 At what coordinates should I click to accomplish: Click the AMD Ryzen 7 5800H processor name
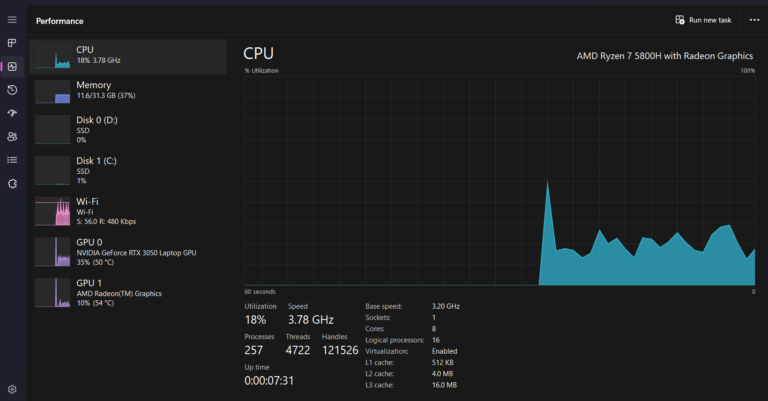(665, 56)
